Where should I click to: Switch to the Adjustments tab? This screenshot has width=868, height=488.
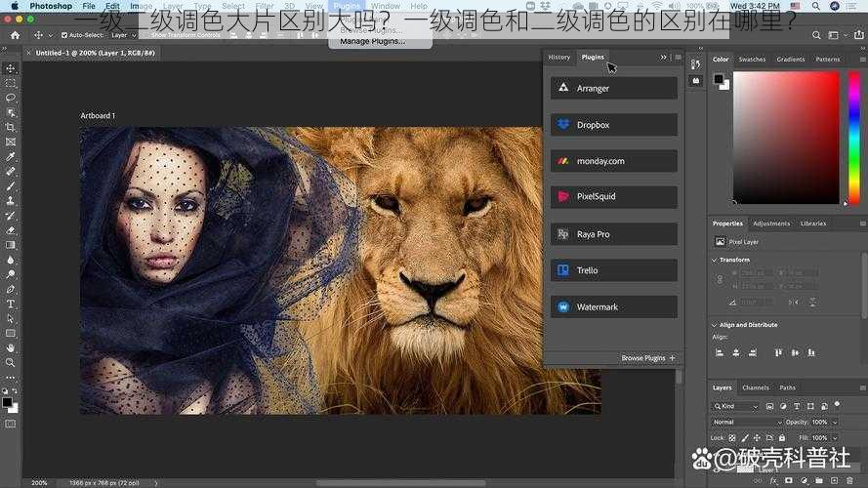[771, 224]
